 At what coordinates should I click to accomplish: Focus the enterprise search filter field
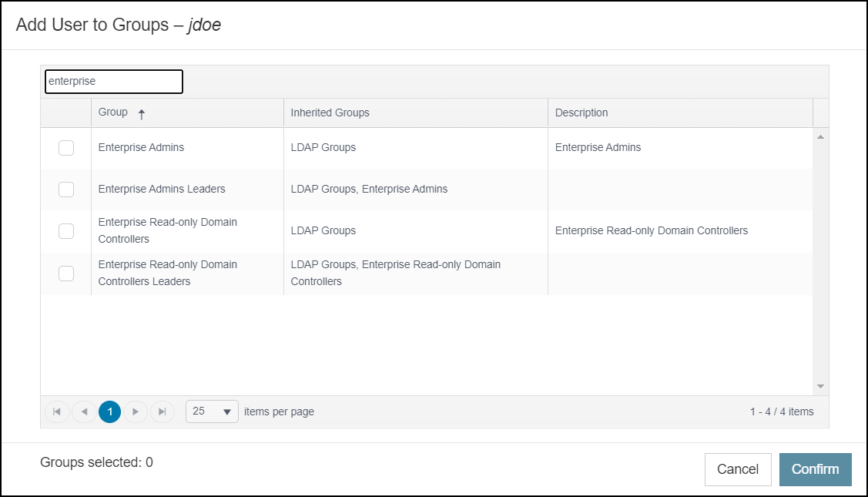(114, 82)
